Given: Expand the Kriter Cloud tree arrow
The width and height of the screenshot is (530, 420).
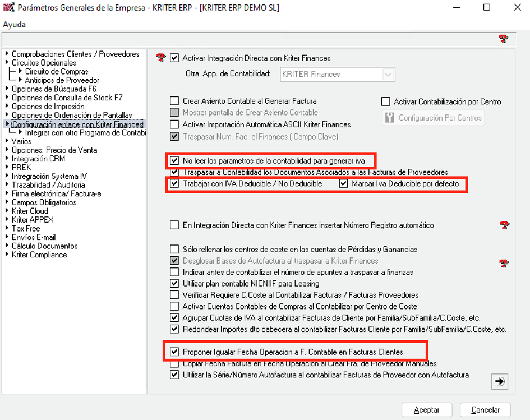Looking at the screenshot, I should 7,211.
